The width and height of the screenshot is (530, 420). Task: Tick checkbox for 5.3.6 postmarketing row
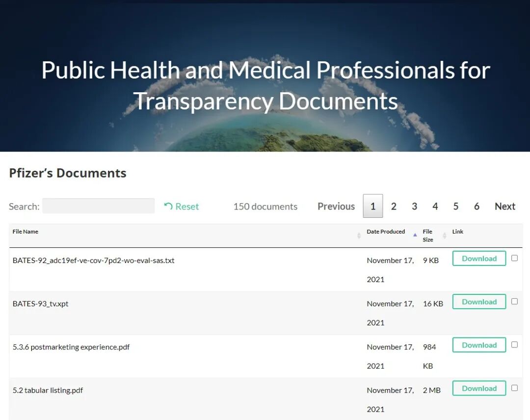[514, 344]
